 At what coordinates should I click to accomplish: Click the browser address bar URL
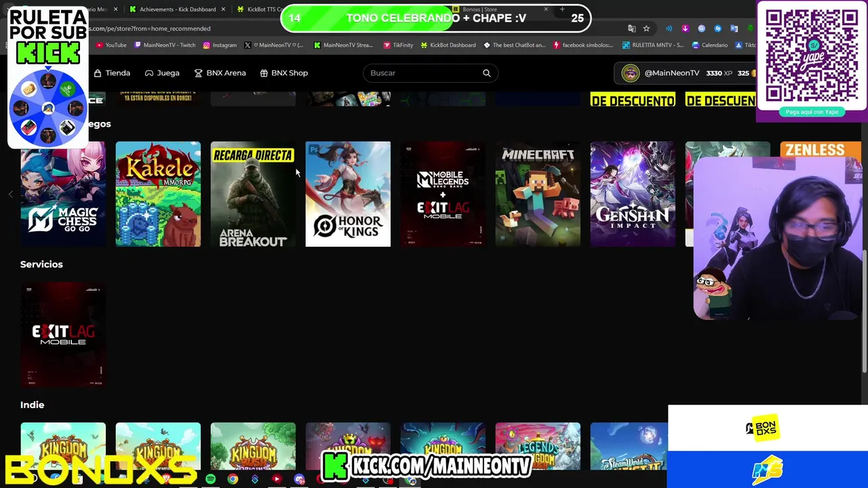(149, 28)
